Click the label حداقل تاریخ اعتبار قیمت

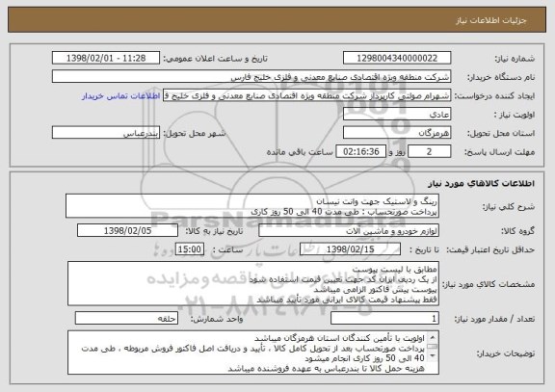[x=490, y=250]
